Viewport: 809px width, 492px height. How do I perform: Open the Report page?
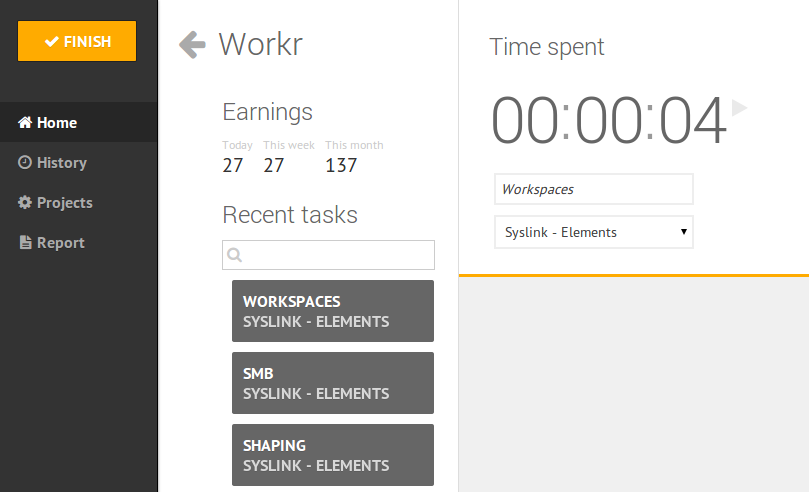[61, 243]
